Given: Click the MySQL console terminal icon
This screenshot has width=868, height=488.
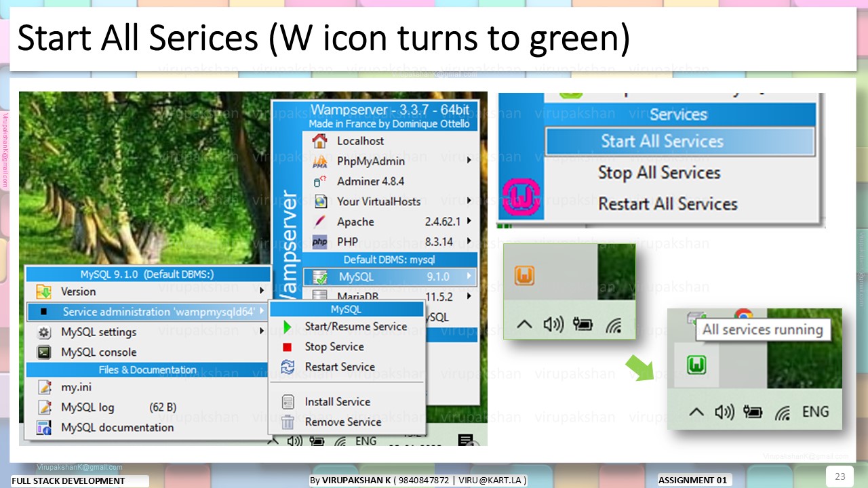Looking at the screenshot, I should point(44,352).
